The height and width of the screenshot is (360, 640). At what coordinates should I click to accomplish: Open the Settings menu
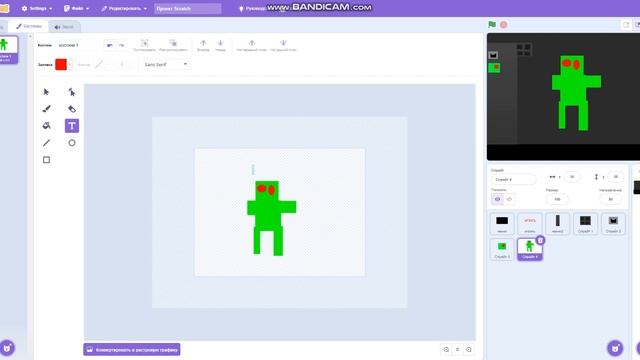[x=37, y=8]
